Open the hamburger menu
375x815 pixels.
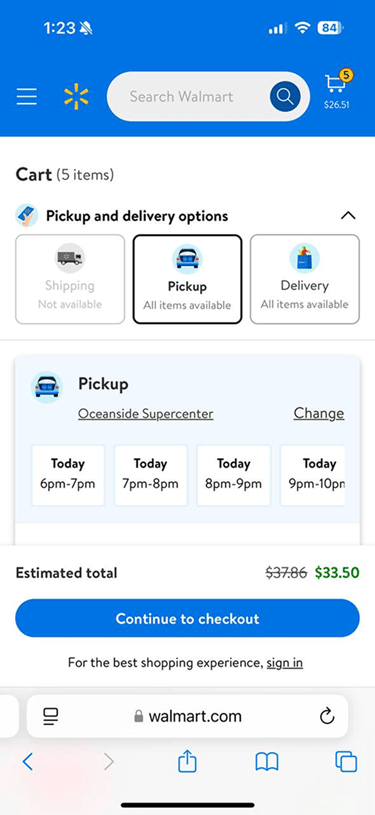tap(27, 97)
